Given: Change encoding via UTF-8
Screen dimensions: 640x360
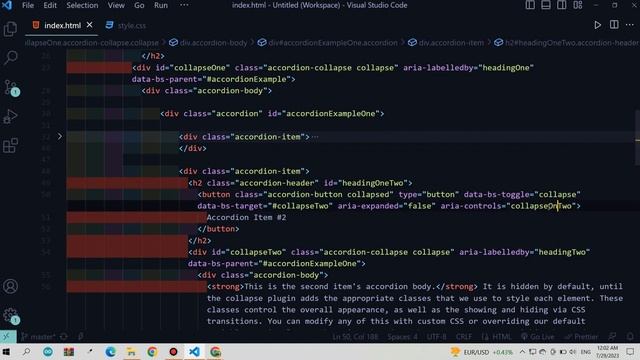Looking at the screenshot, I should [436, 337].
